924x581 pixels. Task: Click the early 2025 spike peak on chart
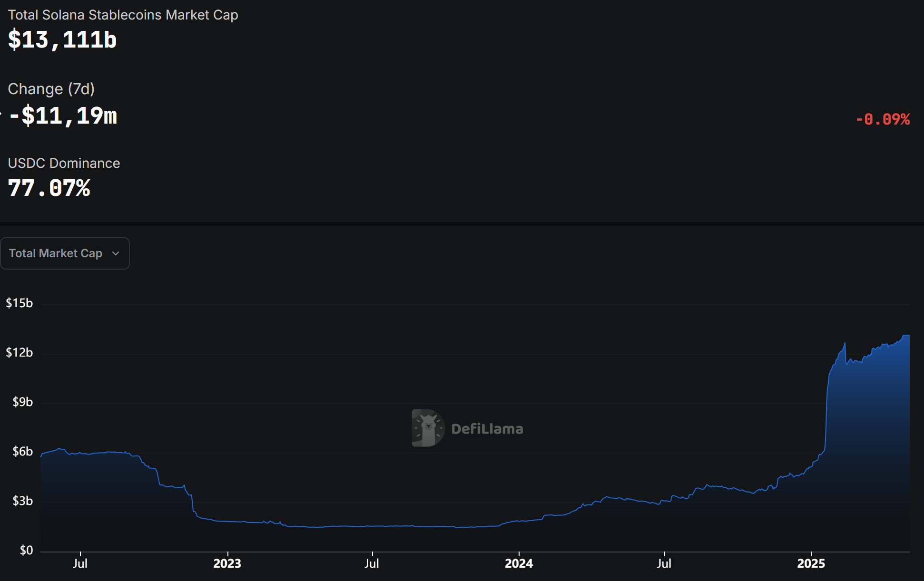click(x=845, y=343)
